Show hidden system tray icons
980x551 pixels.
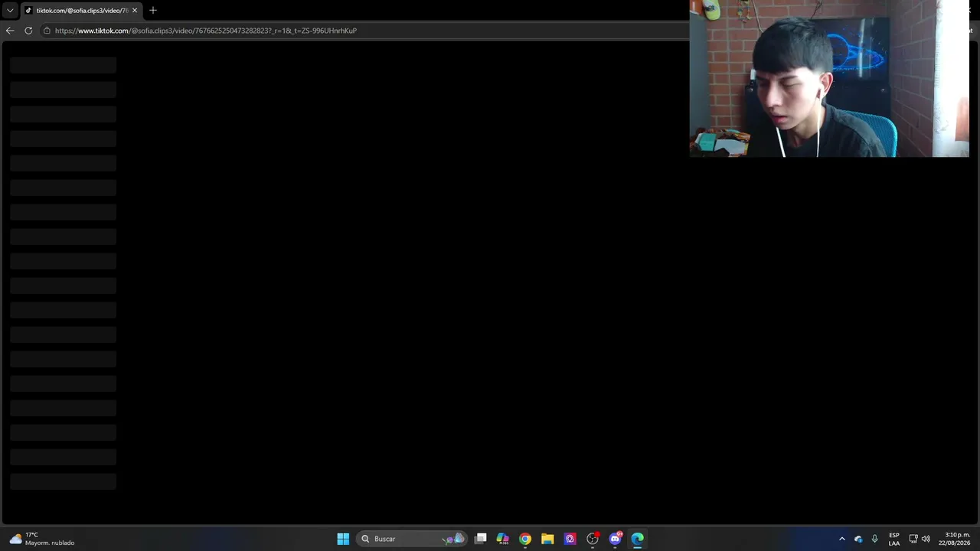coord(842,539)
